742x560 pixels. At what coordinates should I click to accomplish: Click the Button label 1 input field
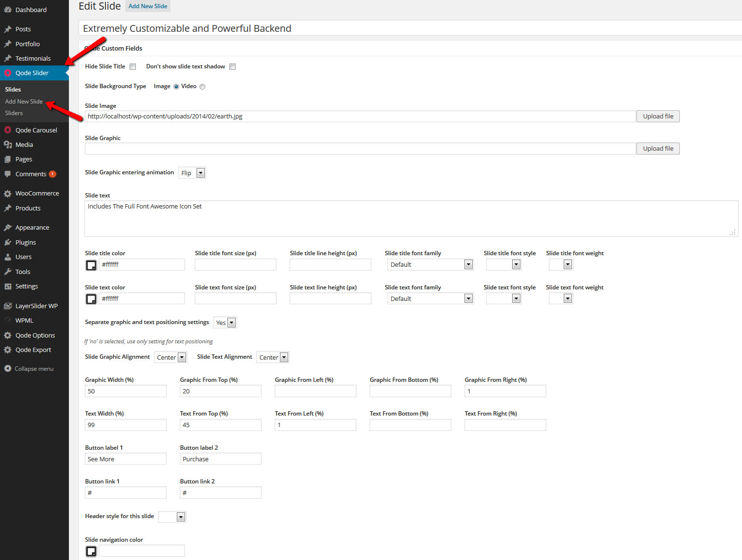[125, 459]
